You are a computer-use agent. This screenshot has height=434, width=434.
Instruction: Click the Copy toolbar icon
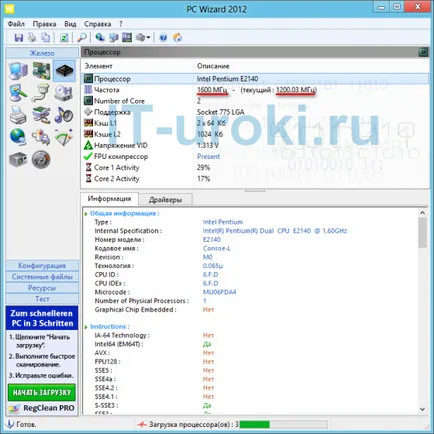pyautogui.click(x=45, y=37)
